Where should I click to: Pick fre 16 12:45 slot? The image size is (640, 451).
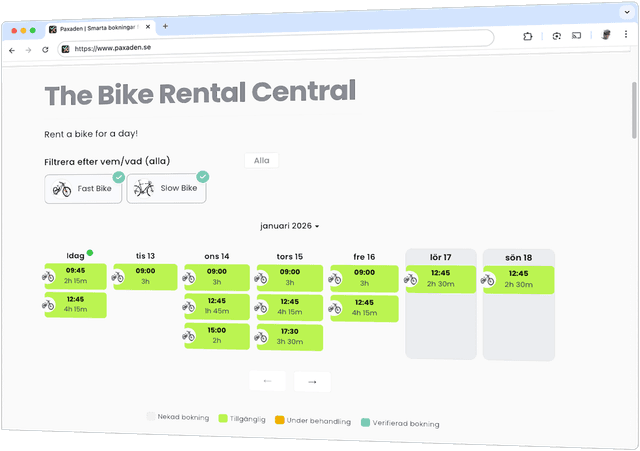(x=364, y=308)
